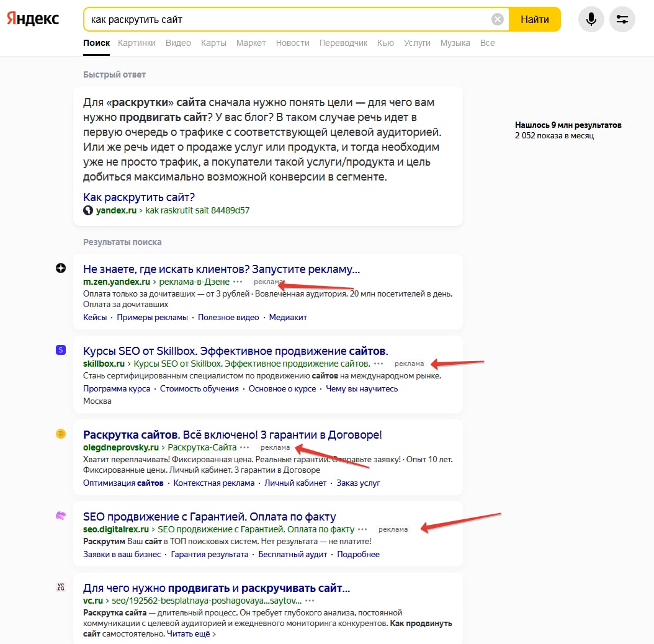Expand the vc.ru snippet with Читать ещё
This screenshot has height=644, width=654.
(x=192, y=633)
